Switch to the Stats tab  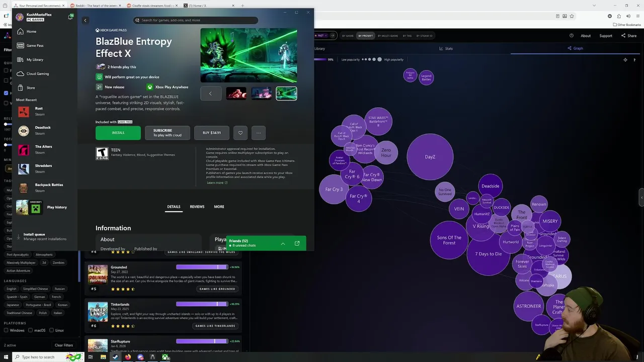(446, 48)
